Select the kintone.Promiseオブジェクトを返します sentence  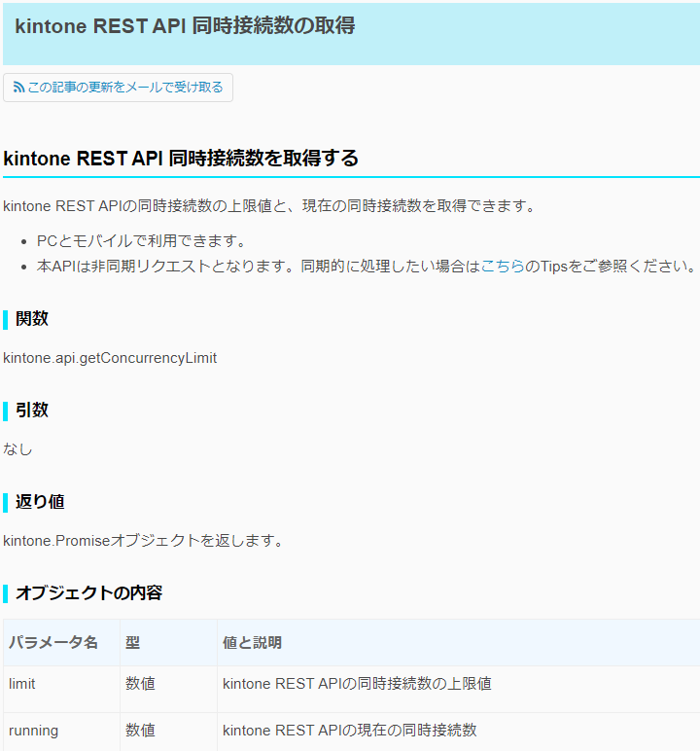pyautogui.click(x=144, y=541)
